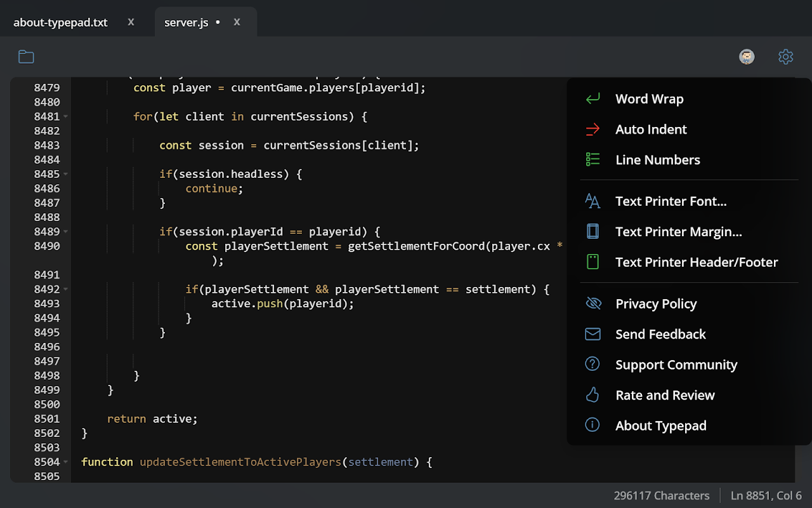Click the settings gear icon
Image resolution: width=812 pixels, height=508 pixels.
[785, 57]
